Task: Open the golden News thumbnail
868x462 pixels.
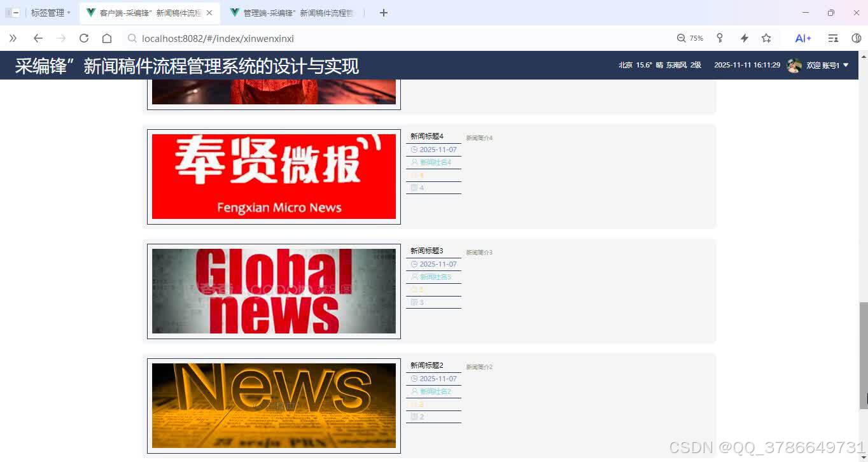Action: click(x=274, y=405)
